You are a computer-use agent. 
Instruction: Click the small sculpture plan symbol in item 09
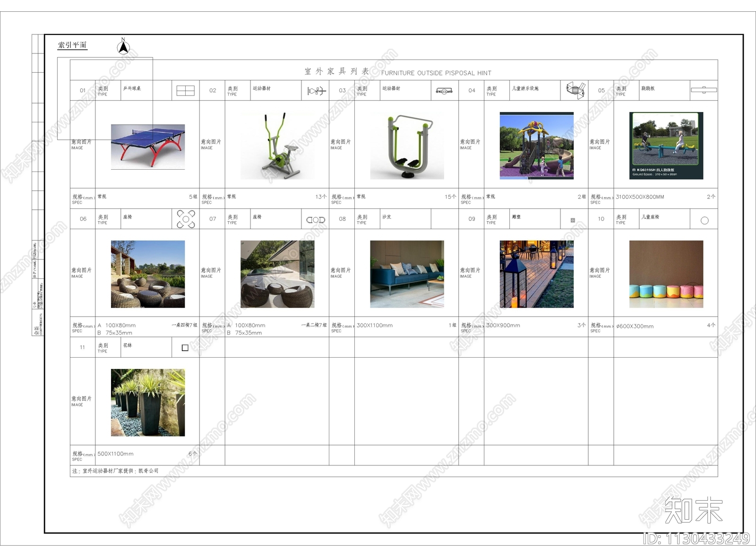tap(573, 220)
